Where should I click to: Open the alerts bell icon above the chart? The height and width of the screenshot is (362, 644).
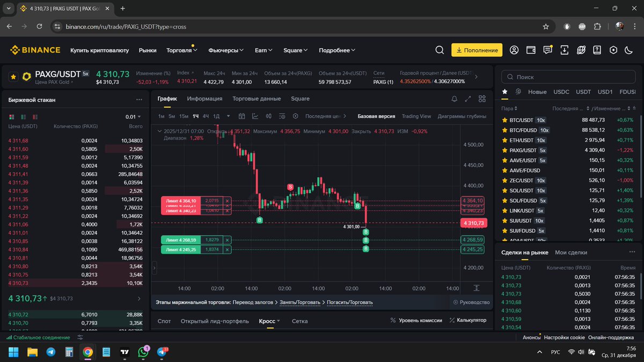coord(454,99)
